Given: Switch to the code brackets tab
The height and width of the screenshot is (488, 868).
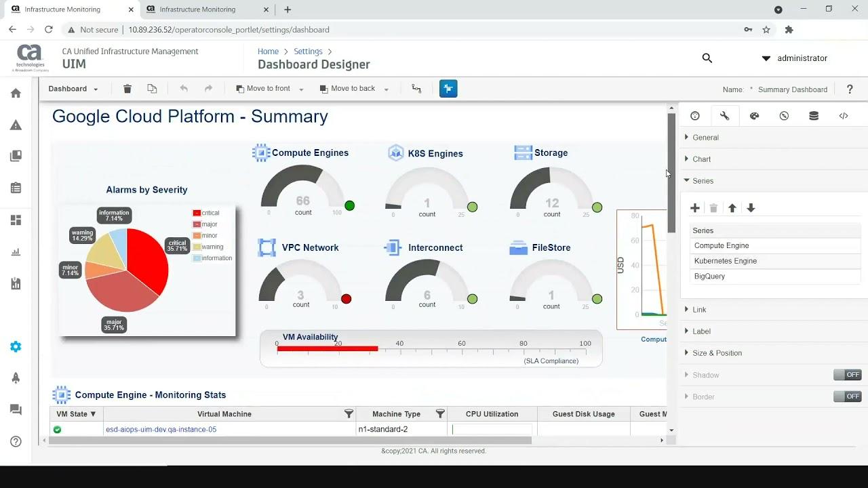Looking at the screenshot, I should [x=844, y=116].
